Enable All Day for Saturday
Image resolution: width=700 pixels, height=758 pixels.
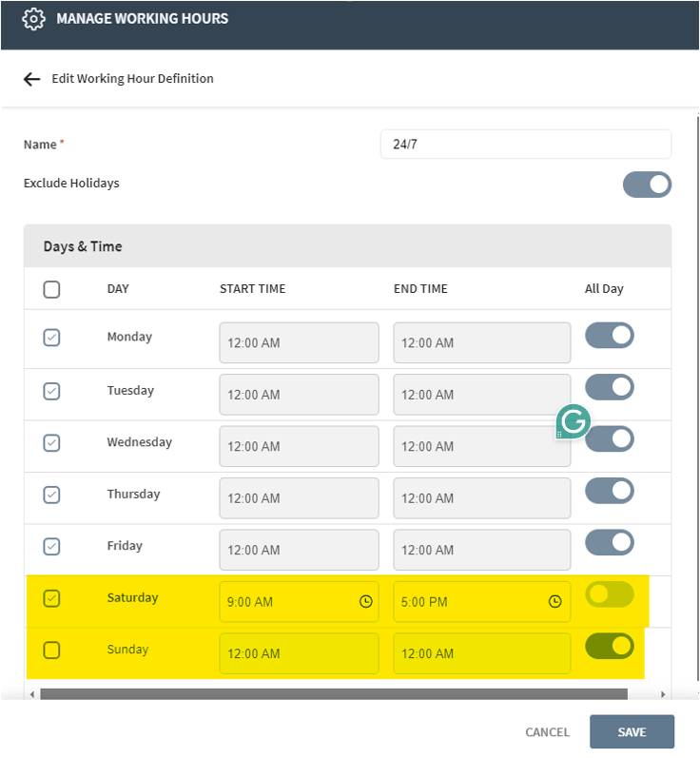609,595
